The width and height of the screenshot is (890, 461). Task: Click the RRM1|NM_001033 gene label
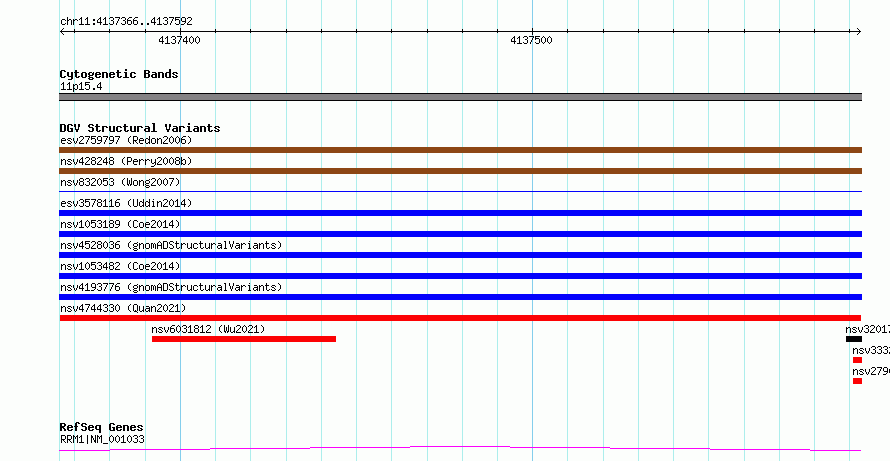click(x=102, y=439)
